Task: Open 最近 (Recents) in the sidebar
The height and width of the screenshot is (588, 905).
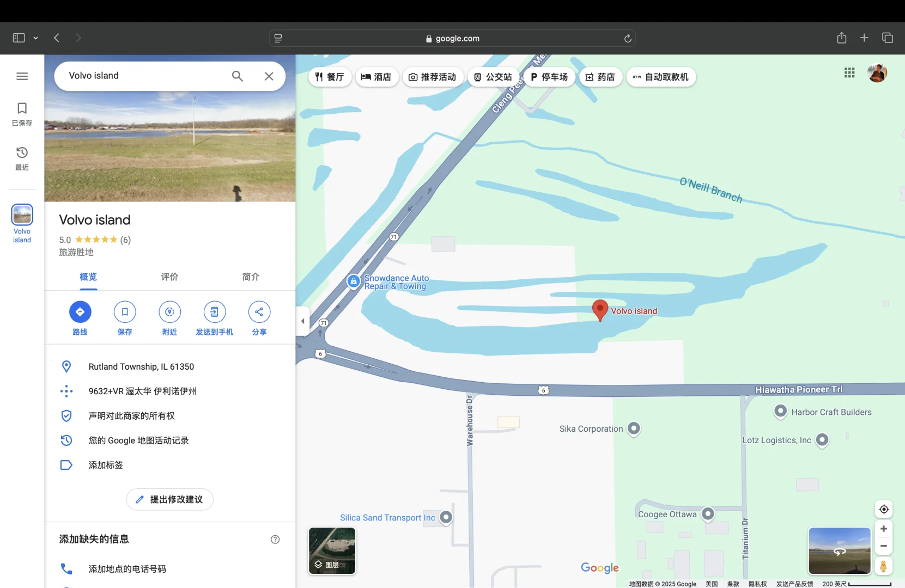Action: [22, 158]
